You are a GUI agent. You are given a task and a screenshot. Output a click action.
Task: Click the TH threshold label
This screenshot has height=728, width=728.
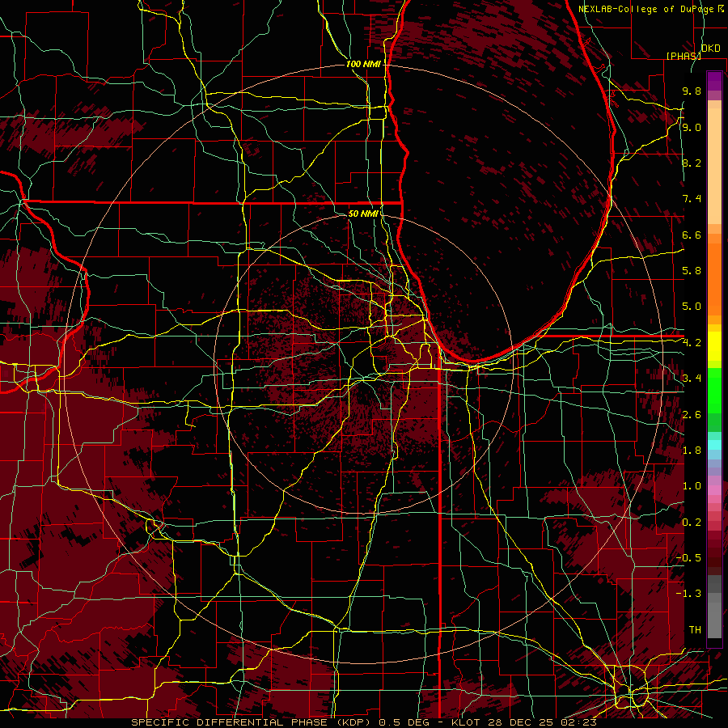tap(695, 630)
